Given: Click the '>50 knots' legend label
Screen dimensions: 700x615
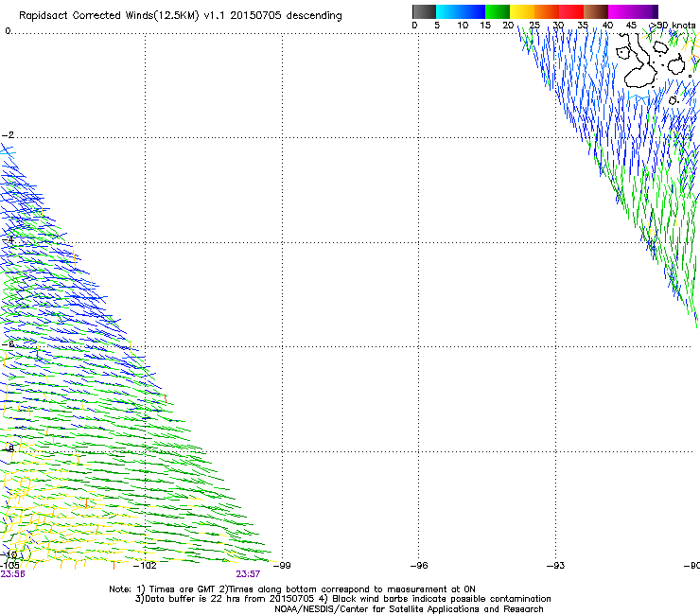Looking at the screenshot, I should click(673, 26).
